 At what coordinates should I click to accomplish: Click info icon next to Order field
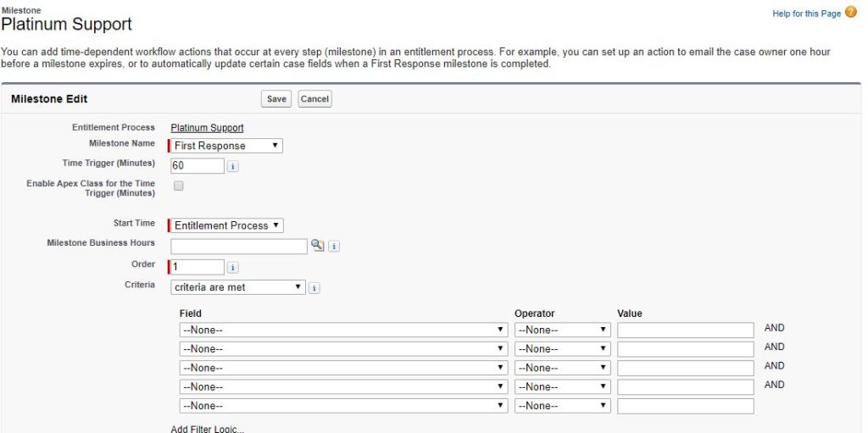[233, 268]
